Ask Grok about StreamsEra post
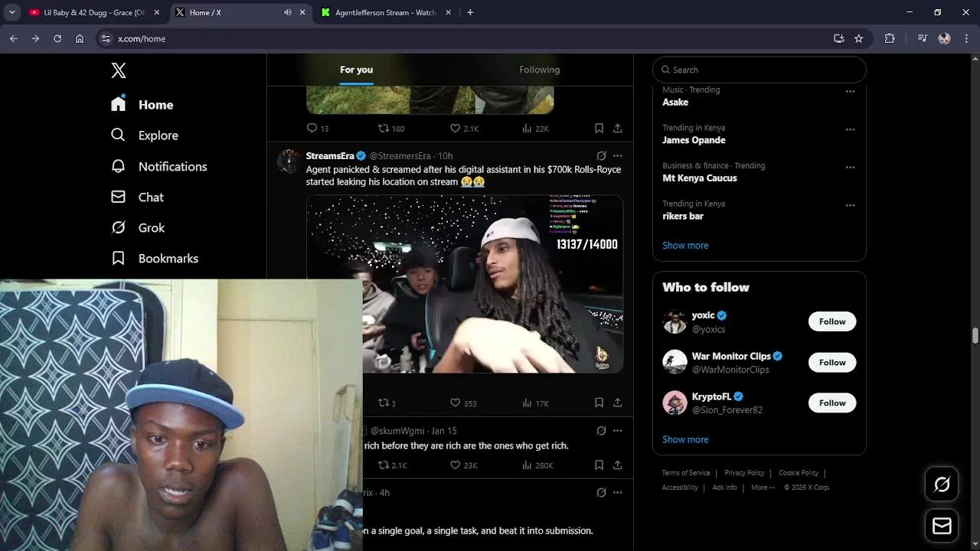 (x=601, y=156)
